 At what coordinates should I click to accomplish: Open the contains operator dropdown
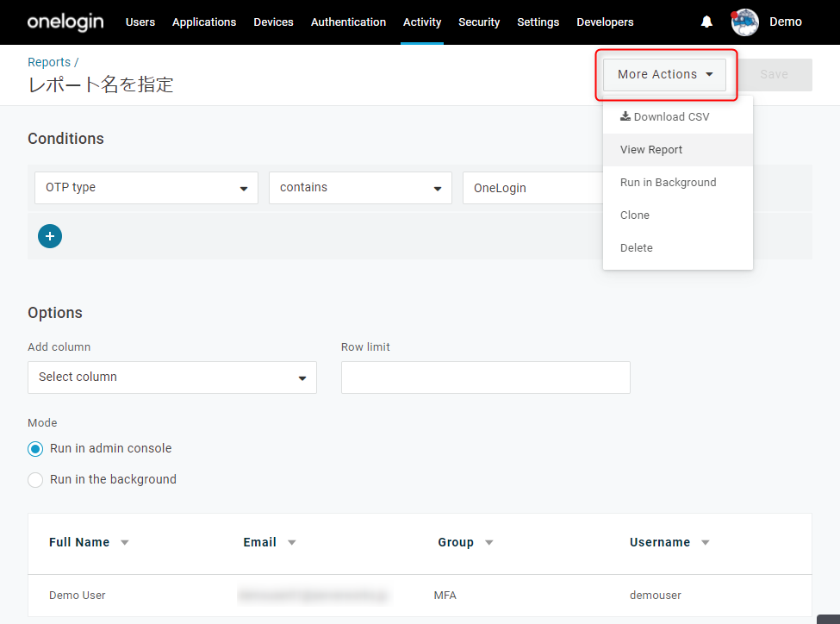pos(360,188)
